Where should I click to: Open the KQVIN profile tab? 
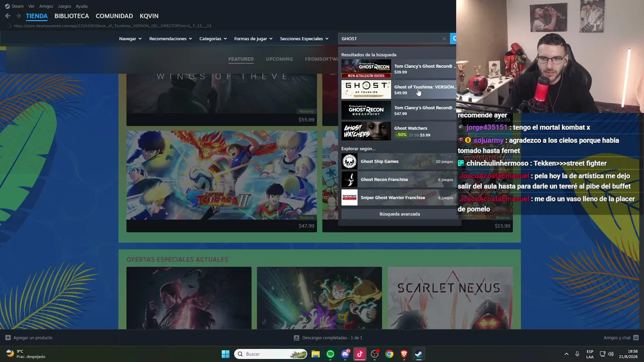pos(149,16)
